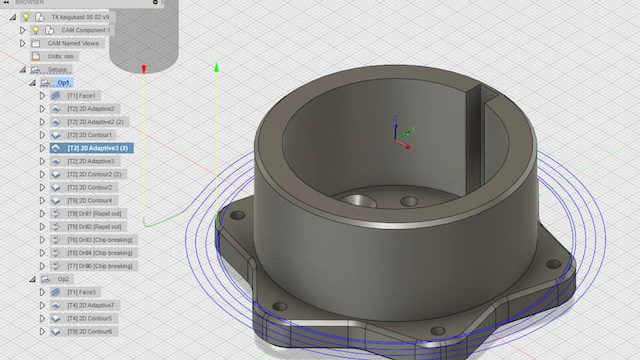Image resolution: width=640 pixels, height=360 pixels.
Task: Click the 2D Contour2 (2) operation icon
Action: point(56,174)
